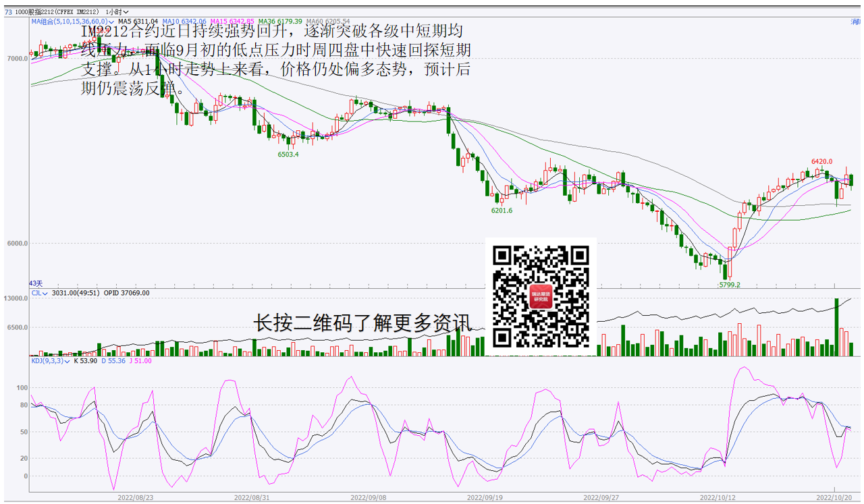Click the 2022/09/19 date on time axis
Image resolution: width=864 pixels, height=504 pixels.
pos(484,497)
